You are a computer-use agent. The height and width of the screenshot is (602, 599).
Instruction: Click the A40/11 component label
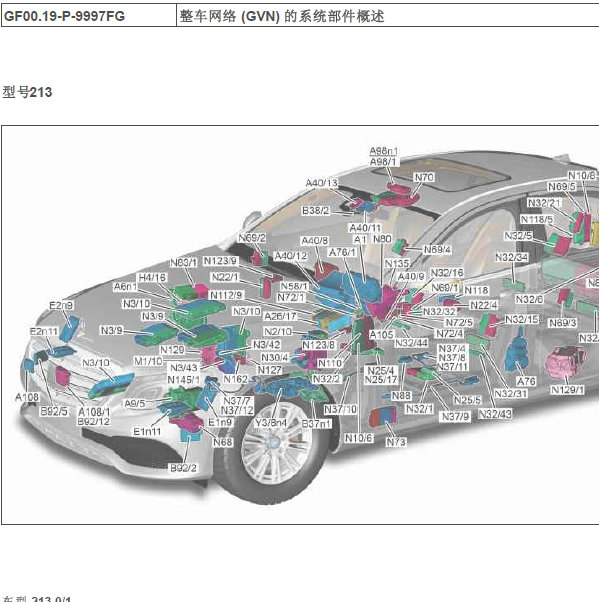pos(365,228)
